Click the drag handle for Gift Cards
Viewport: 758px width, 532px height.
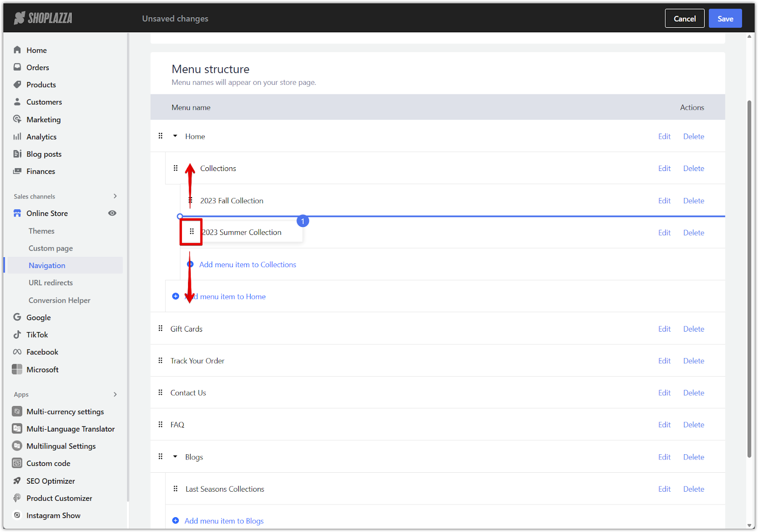(161, 328)
